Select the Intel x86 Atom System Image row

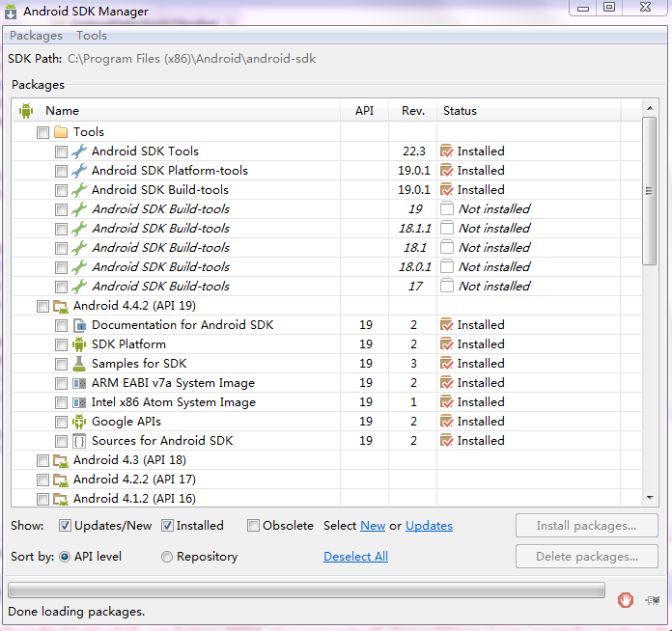pos(326,402)
